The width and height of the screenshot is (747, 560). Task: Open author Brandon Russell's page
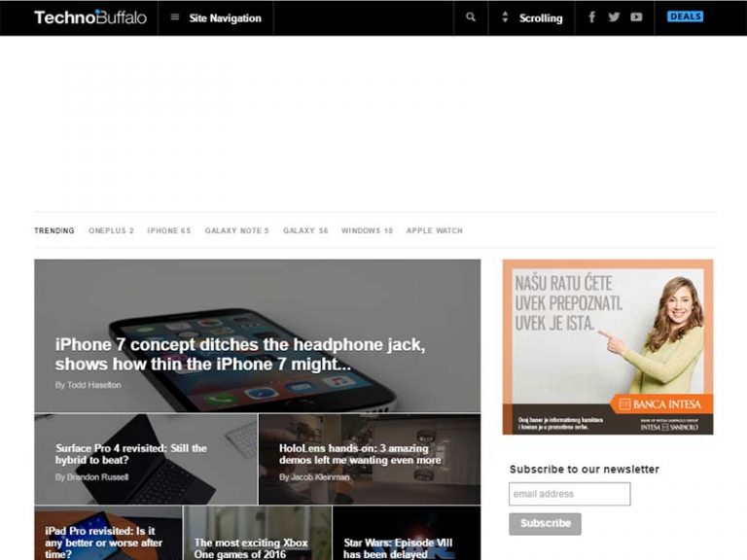point(97,477)
